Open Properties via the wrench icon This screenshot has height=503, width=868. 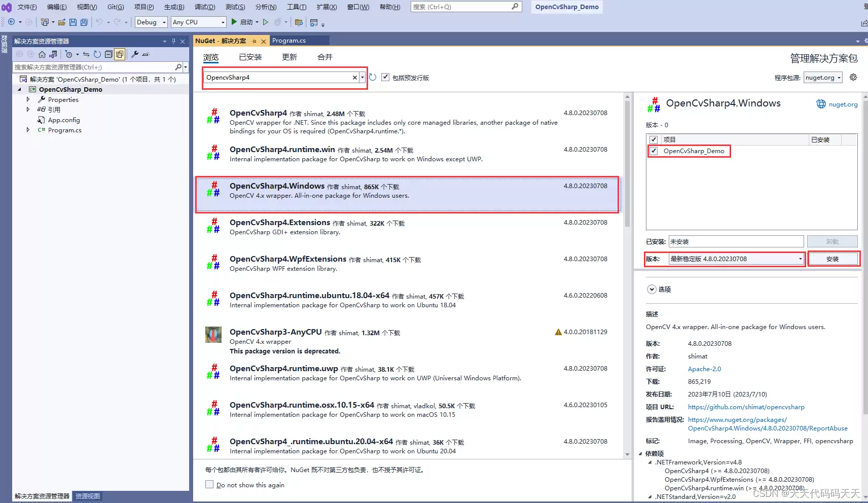pyautogui.click(x=135, y=54)
